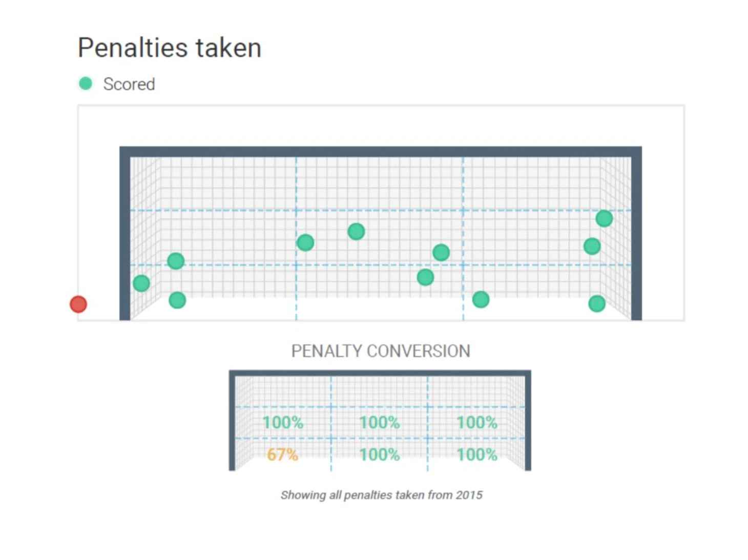
Task: Select the highest green dot in center zone
Action: click(356, 232)
